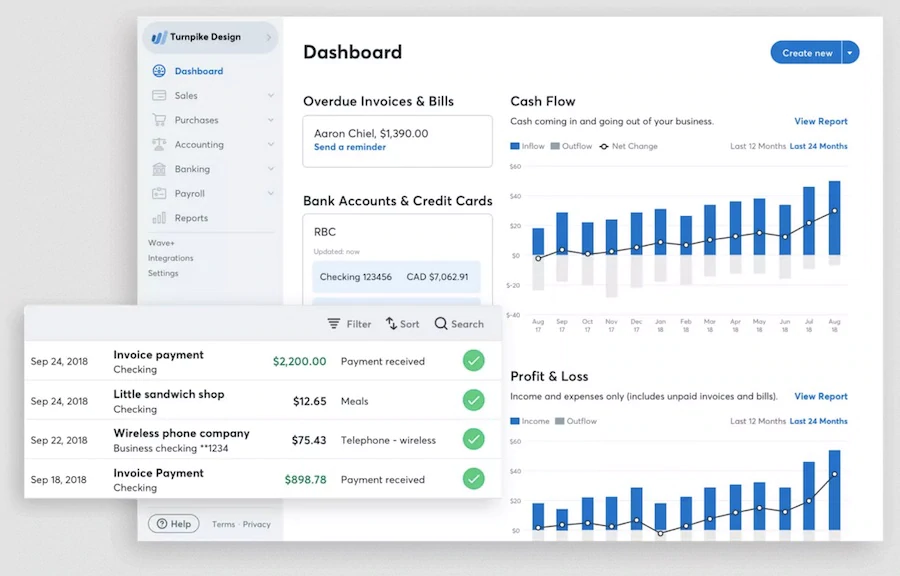Click the Sales card icon in sidebar
This screenshot has height=576, width=900.
point(159,95)
